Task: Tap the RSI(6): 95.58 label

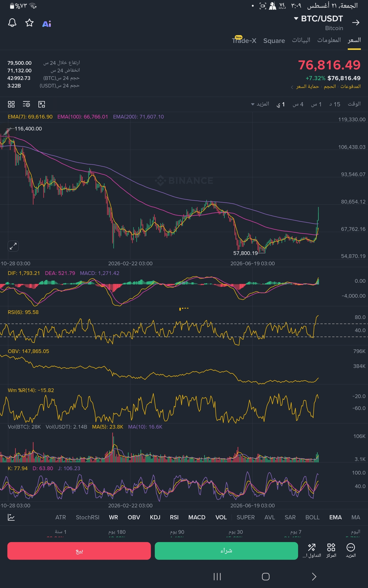Action: tap(23, 312)
